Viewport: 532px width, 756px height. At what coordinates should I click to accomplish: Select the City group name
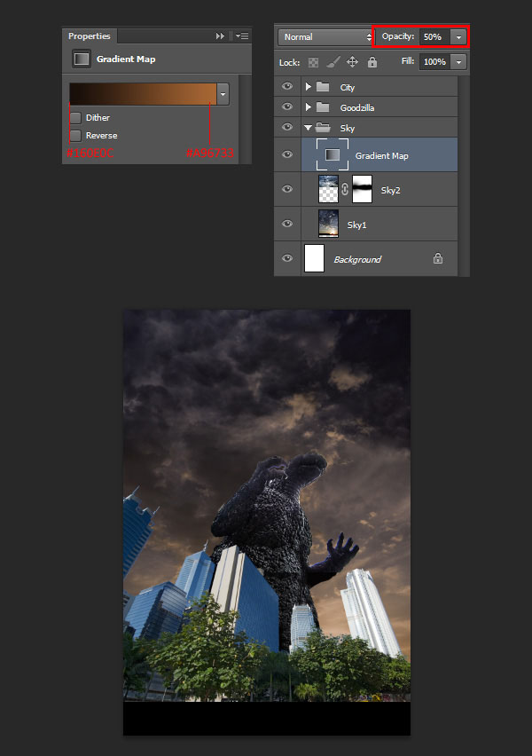[x=347, y=87]
